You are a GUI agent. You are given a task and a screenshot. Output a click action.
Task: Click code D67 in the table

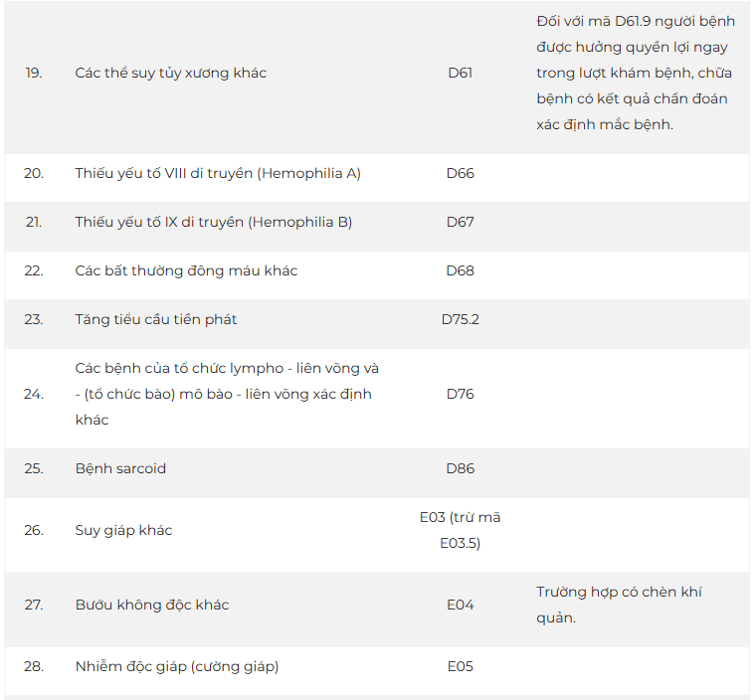click(460, 222)
